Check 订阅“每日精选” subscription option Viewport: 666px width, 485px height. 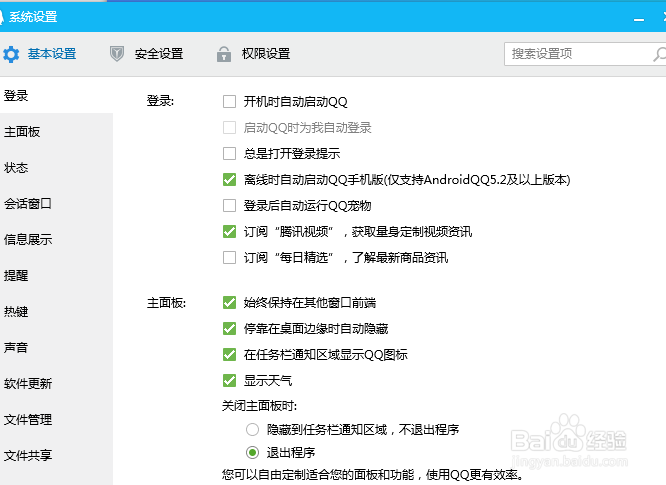click(x=229, y=257)
